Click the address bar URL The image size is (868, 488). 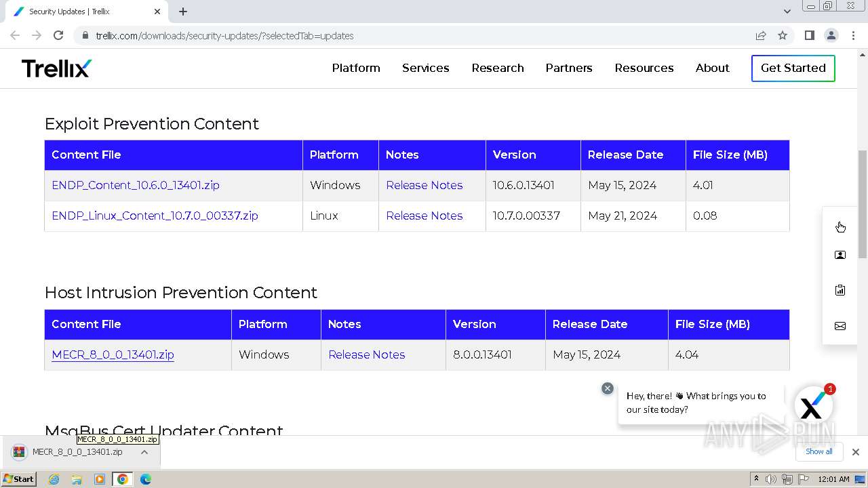(224, 36)
